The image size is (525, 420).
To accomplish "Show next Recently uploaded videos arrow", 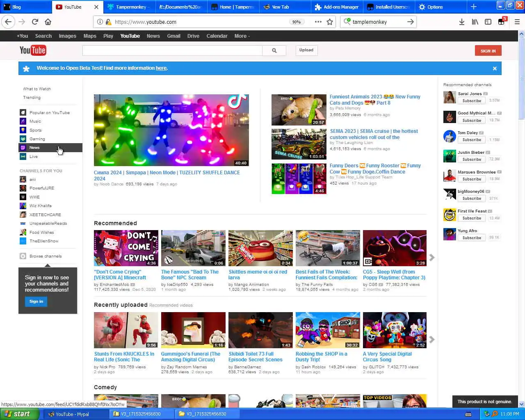I will [432, 340].
